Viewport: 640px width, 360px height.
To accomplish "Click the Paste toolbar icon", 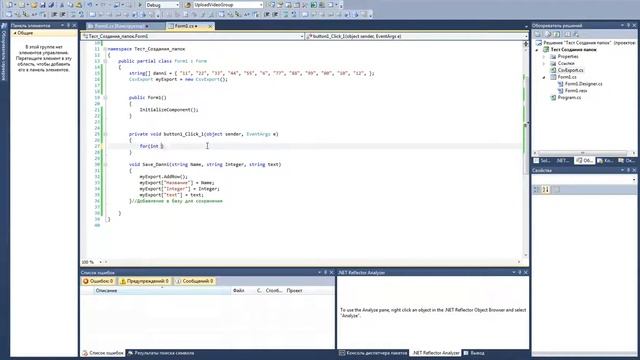I will [79, 5].
